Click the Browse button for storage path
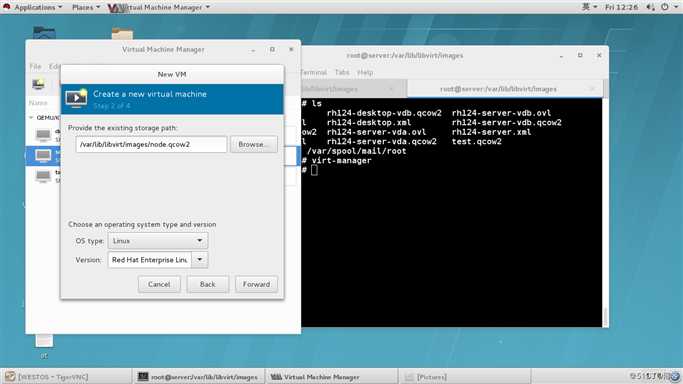683x384 pixels. [254, 144]
